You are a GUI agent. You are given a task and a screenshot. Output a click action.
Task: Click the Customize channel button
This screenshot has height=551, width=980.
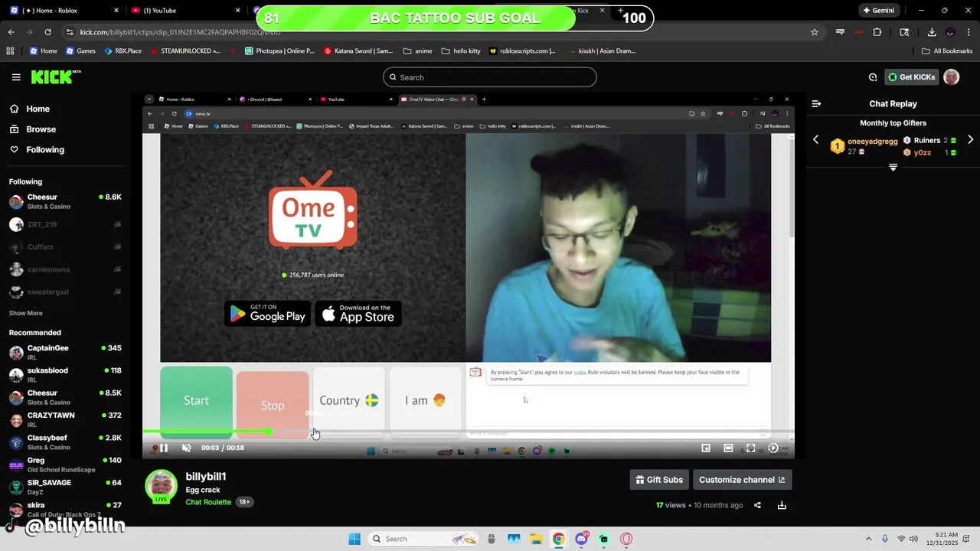pos(742,480)
